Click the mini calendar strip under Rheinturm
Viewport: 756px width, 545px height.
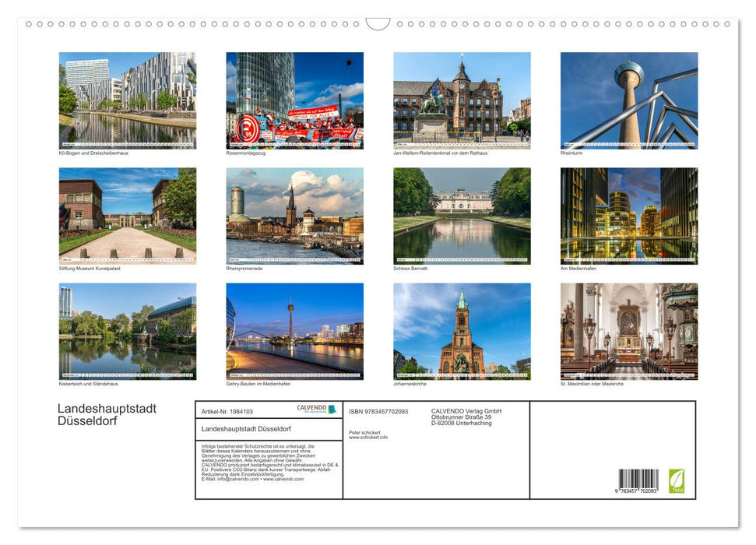click(x=628, y=142)
